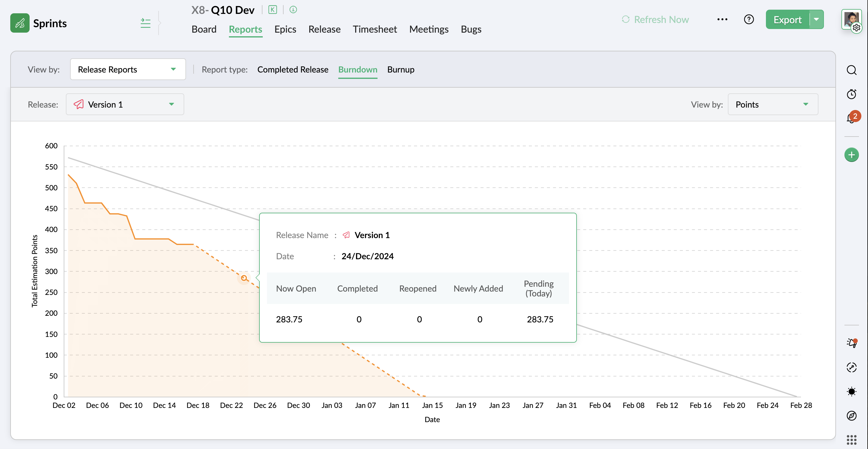Click the compass explore icon
The width and height of the screenshot is (868, 449).
point(851,416)
